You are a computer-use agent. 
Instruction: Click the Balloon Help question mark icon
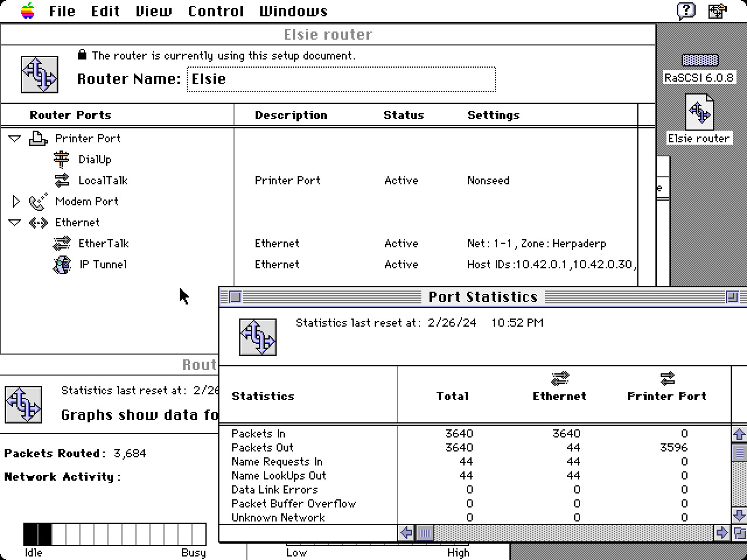tap(686, 11)
